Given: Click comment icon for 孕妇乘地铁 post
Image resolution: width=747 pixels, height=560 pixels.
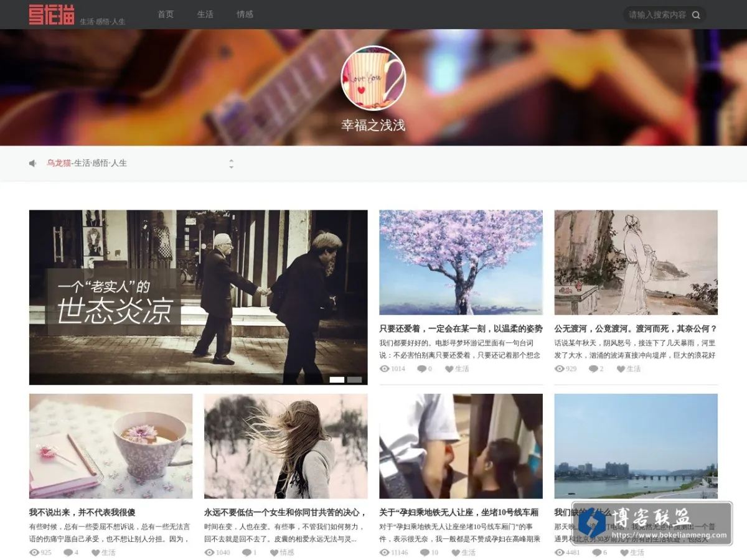Looking at the screenshot, I should pyautogui.click(x=426, y=553).
